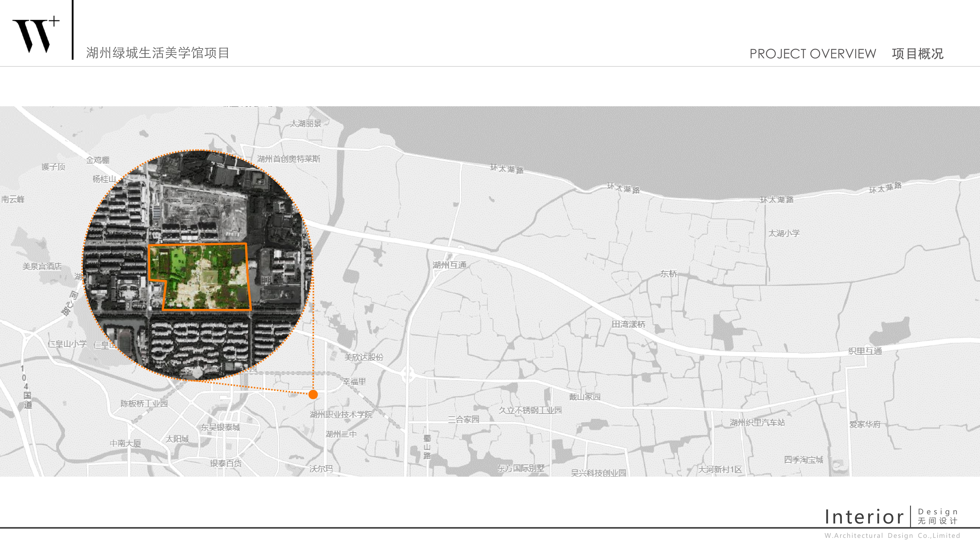Click the 'PROJECT OVERVIEW' heading

click(813, 54)
